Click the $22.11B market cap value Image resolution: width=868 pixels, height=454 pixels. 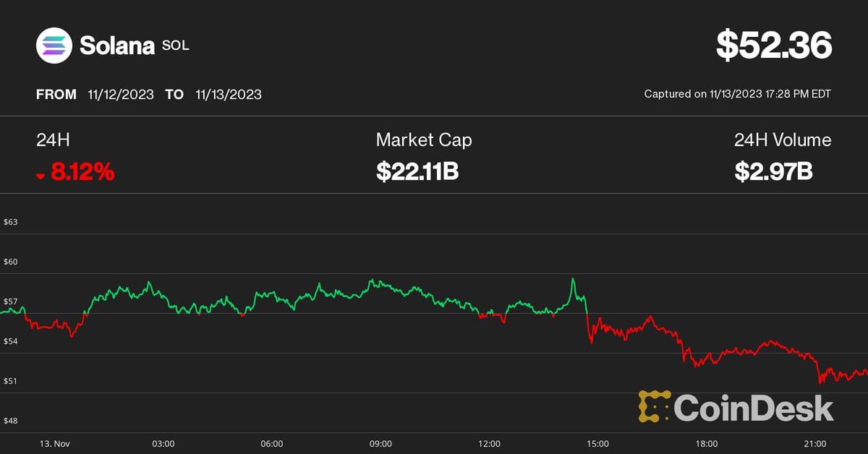[x=417, y=172]
